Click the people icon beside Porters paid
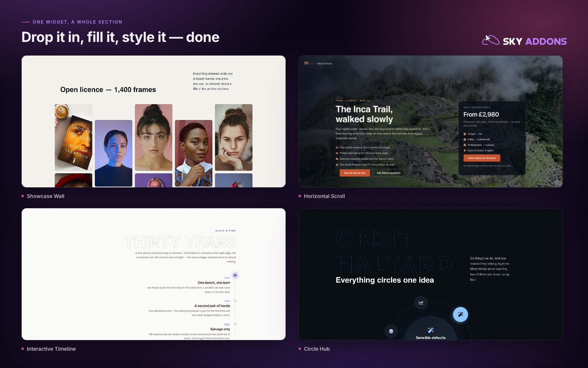This screenshot has width=588, height=368. (337, 153)
